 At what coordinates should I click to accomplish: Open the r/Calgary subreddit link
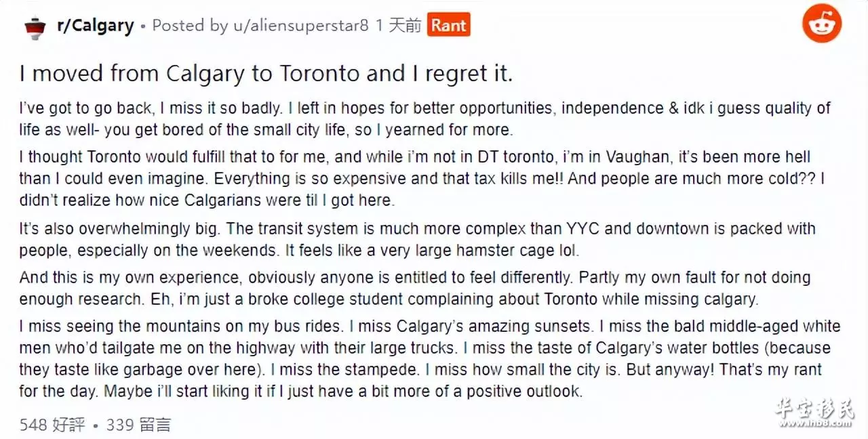[94, 26]
